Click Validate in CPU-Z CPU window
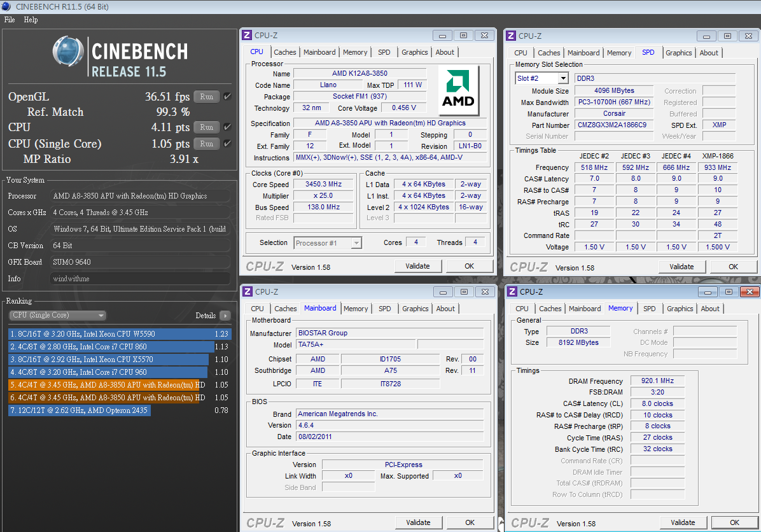 (418, 266)
